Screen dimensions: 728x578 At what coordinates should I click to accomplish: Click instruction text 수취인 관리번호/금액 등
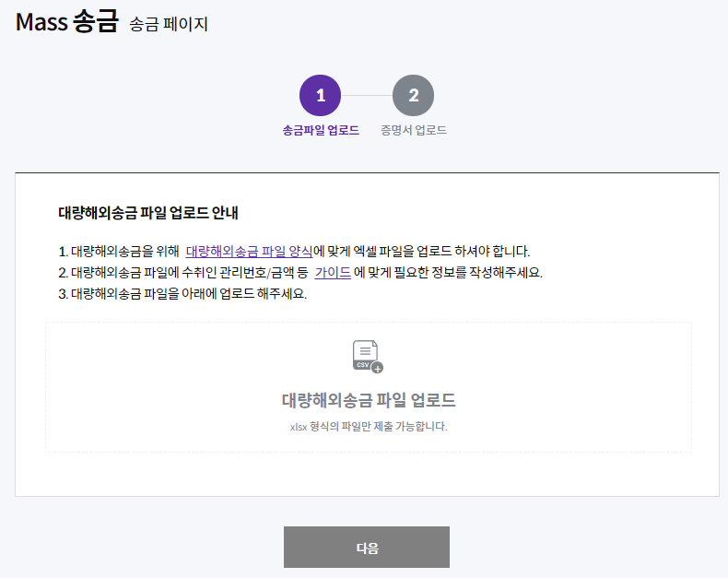pos(245,272)
